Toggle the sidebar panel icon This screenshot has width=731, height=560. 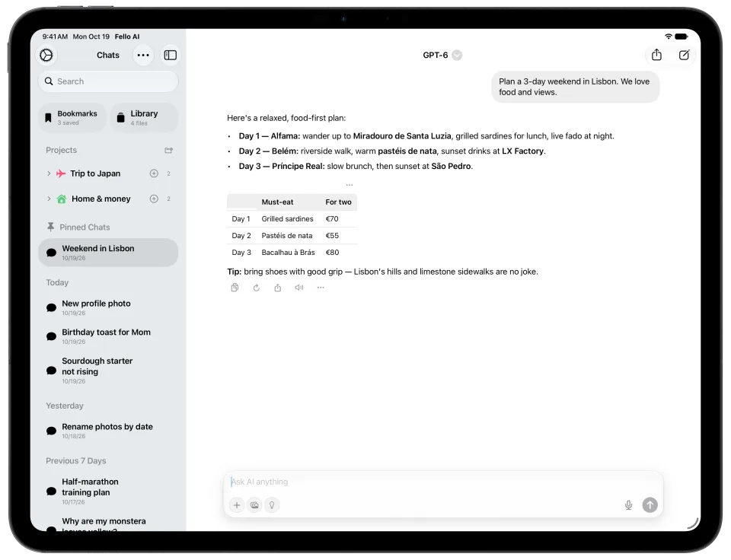pos(171,55)
